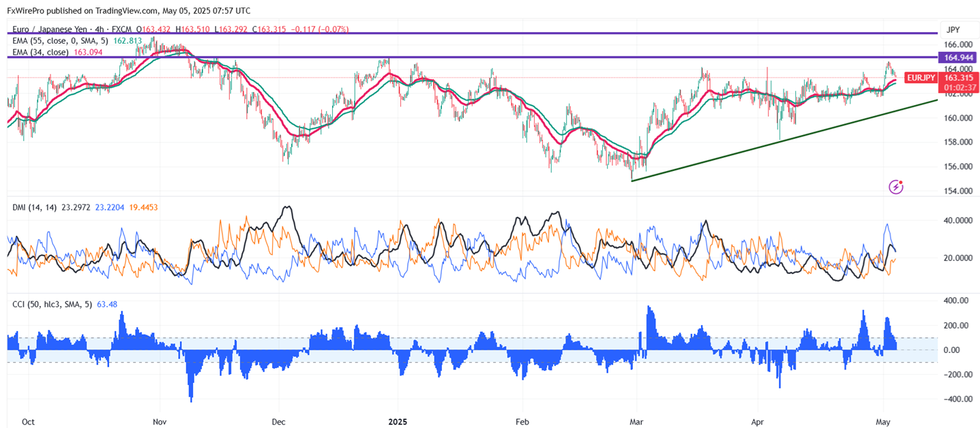The height and width of the screenshot is (428, 980).
Task: Click the 156.000 price axis label
Action: (958, 166)
